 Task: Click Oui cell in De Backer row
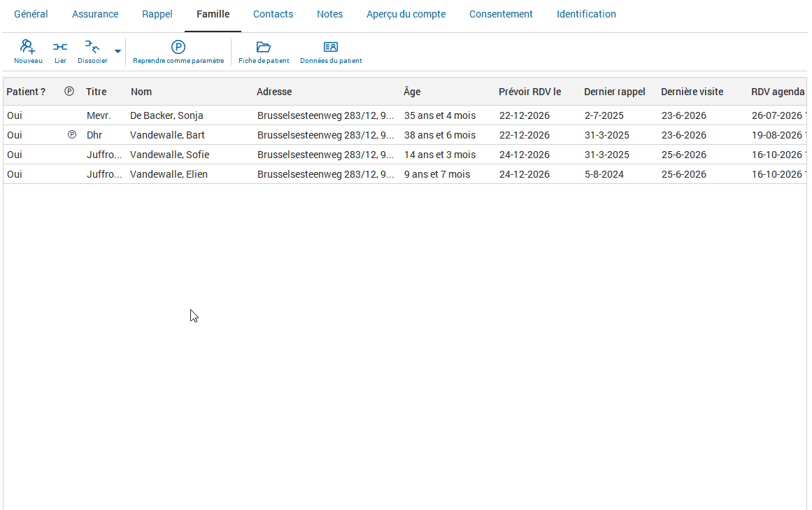click(15, 115)
